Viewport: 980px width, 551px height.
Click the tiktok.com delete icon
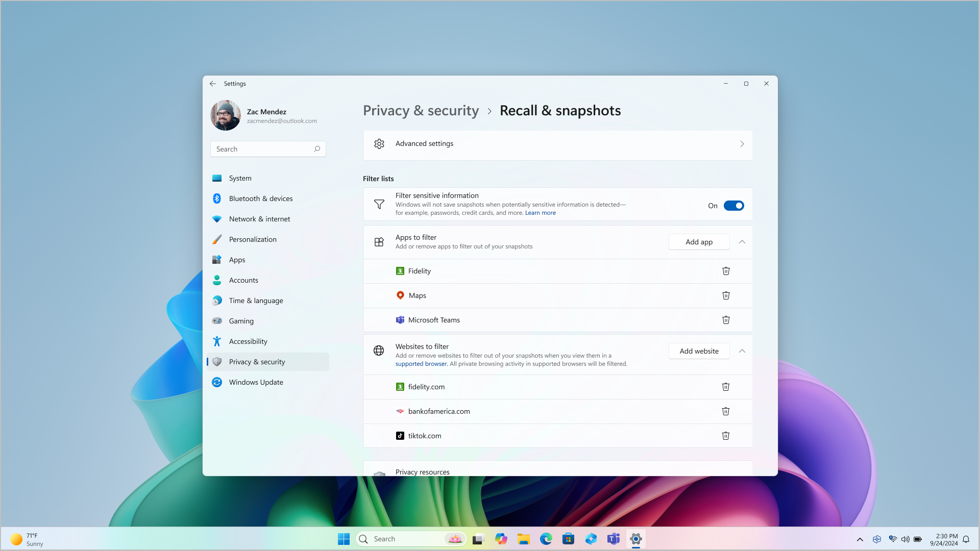coord(726,435)
